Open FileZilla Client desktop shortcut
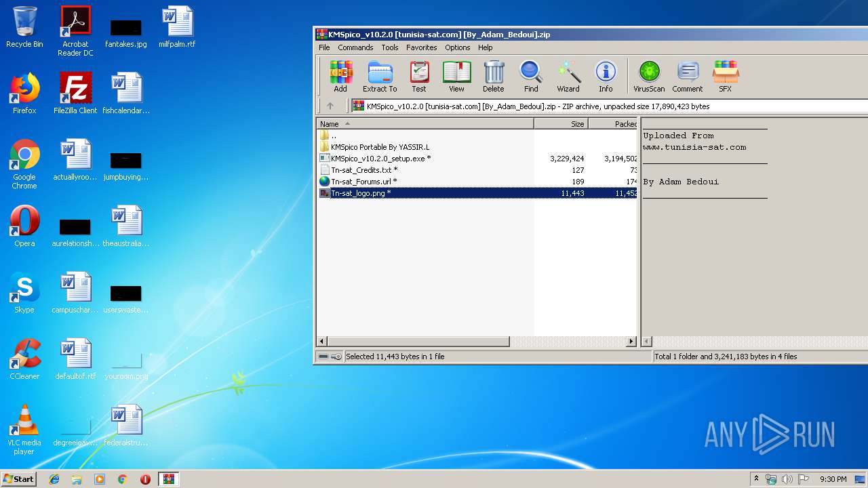868x488 pixels. 75,94
